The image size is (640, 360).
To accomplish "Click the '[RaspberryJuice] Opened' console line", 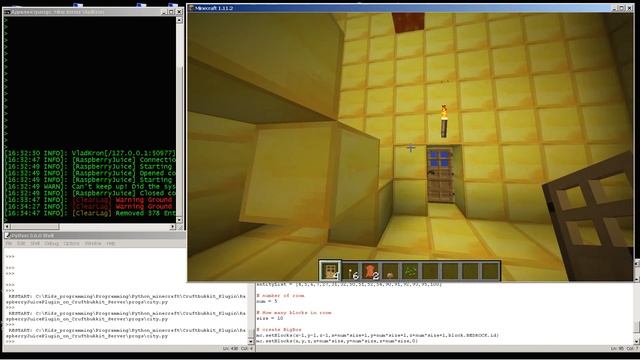I will click(90, 173).
